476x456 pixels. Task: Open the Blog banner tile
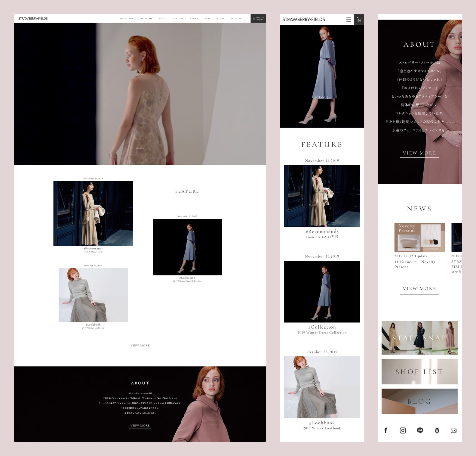[x=419, y=401]
